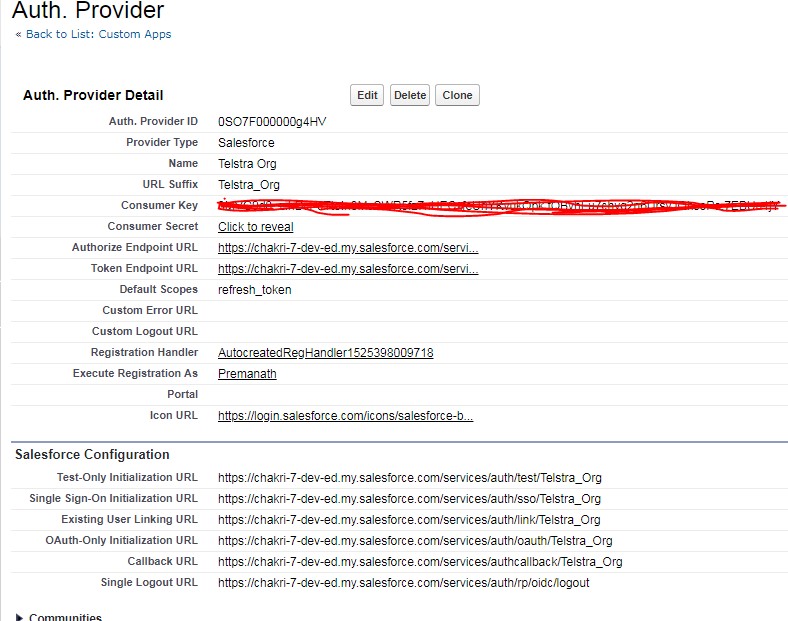The width and height of the screenshot is (788, 621).
Task: Select the Callback URL value
Action: point(420,562)
